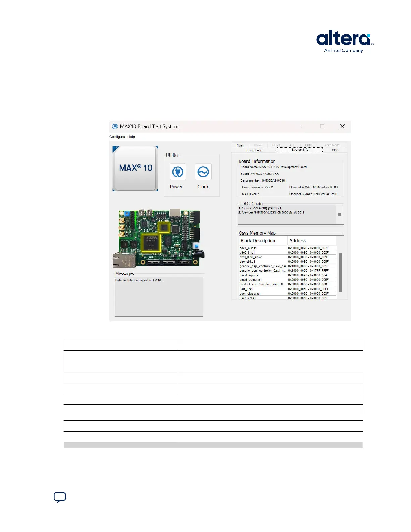The image size is (411, 532).
Task: Click the Serial number 10M50DA1000964 text
Action: tap(264, 181)
